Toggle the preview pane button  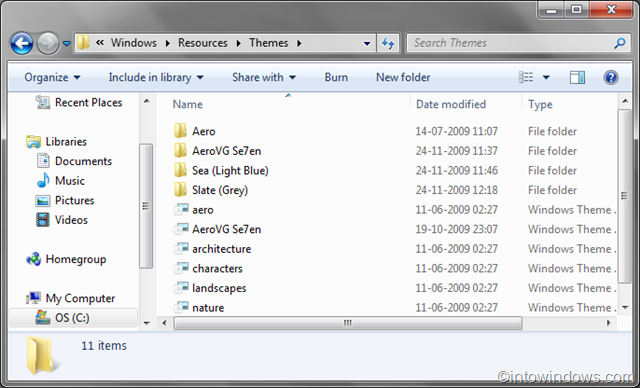(x=577, y=77)
